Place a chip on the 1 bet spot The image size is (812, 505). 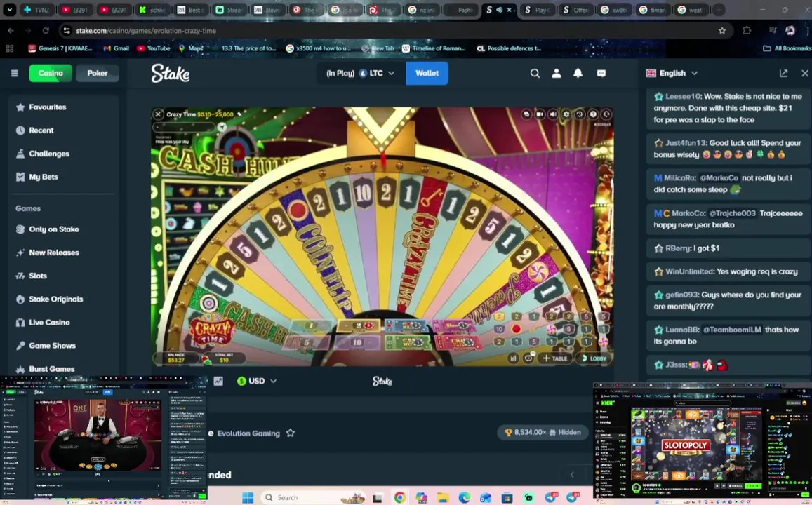311,326
